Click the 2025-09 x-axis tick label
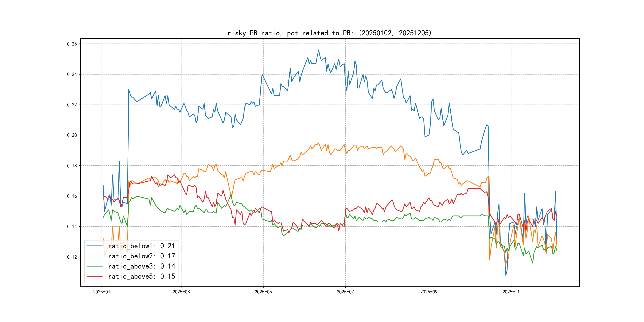The image size is (644, 322). coord(429,292)
